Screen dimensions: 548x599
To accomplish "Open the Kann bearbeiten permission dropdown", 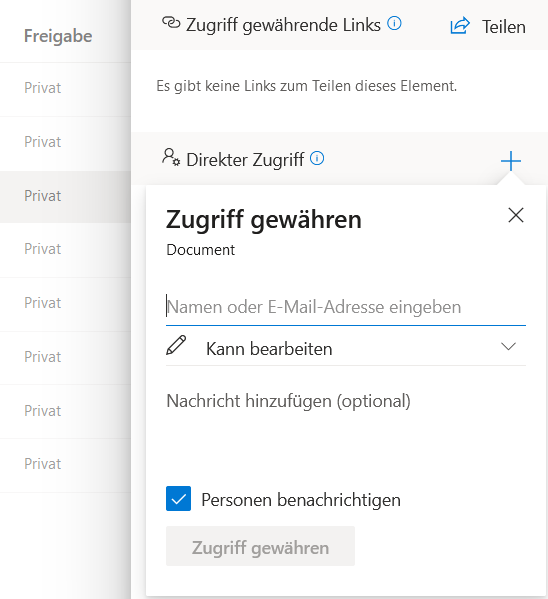I will 346,347.
